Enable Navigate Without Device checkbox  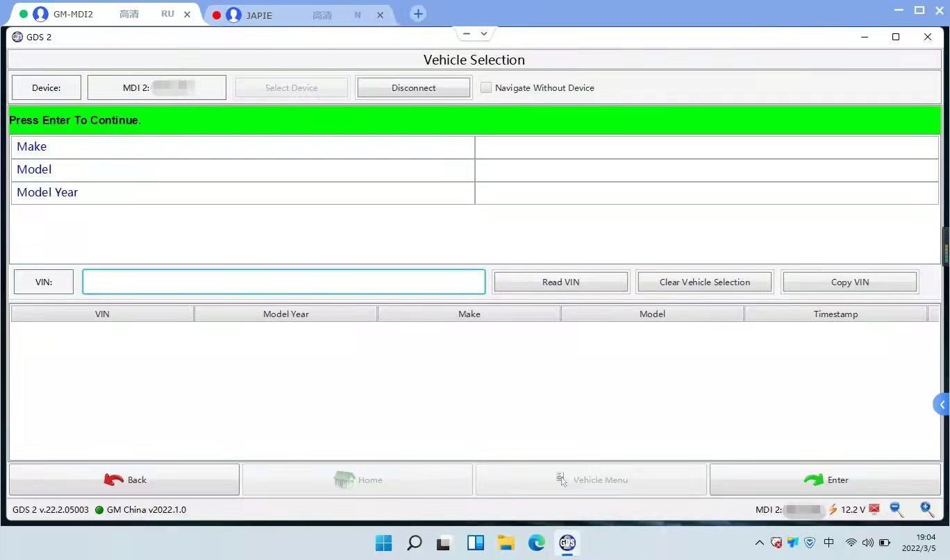point(486,88)
